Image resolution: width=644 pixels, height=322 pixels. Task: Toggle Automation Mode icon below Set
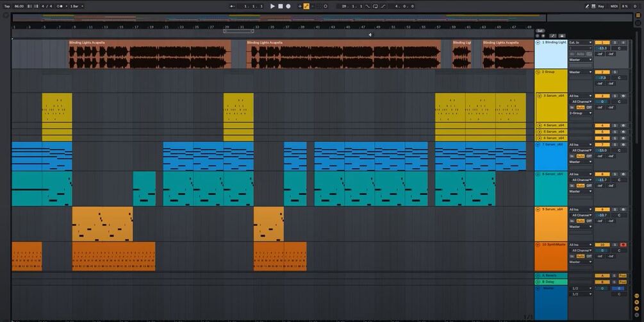553,36
